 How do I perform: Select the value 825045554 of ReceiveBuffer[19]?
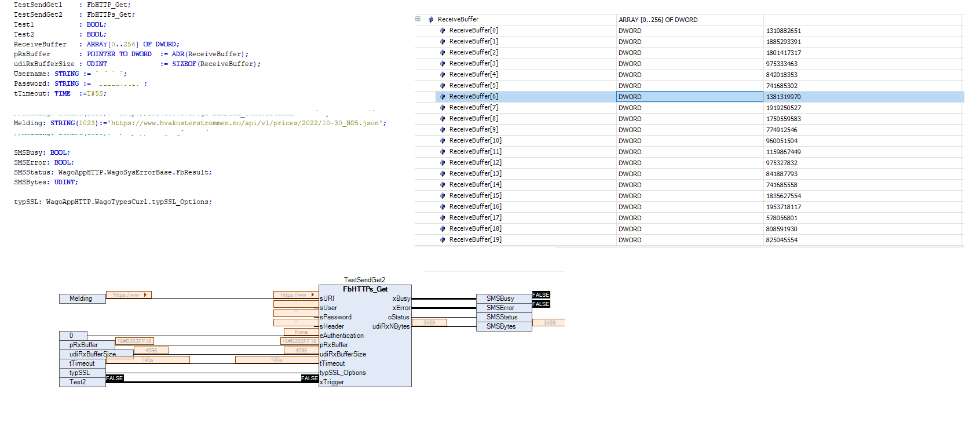(x=782, y=240)
